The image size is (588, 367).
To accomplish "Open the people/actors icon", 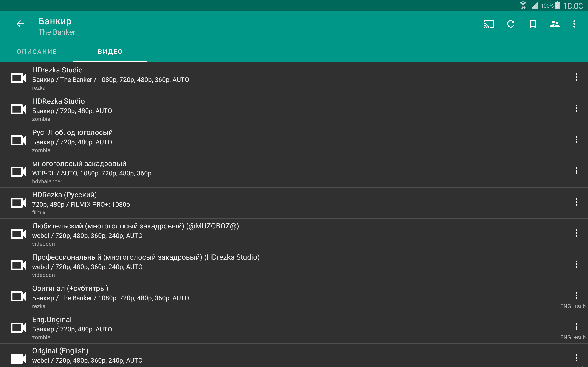I will 555,24.
